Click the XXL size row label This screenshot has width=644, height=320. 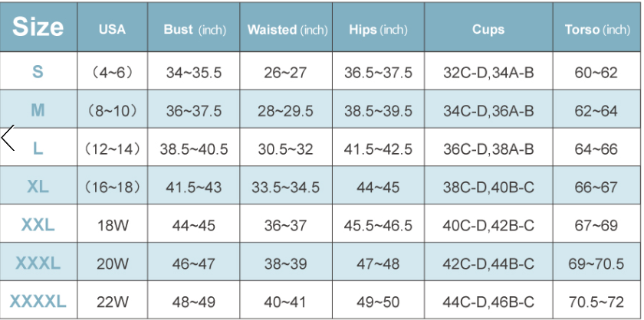tap(38, 225)
